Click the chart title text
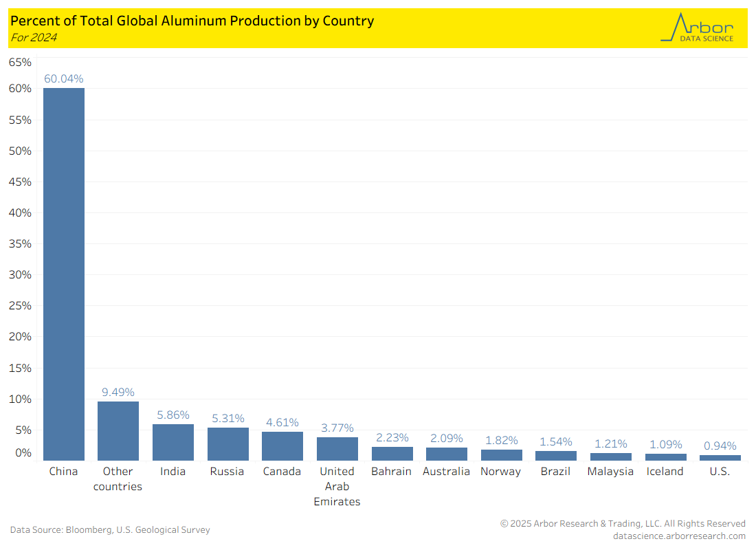Image resolution: width=756 pixels, height=550 pixels. click(192, 21)
